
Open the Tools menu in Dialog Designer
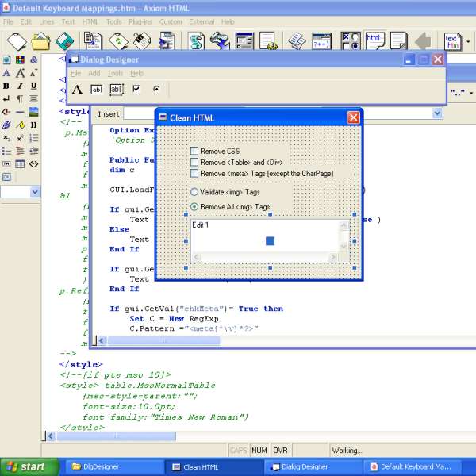pos(115,73)
